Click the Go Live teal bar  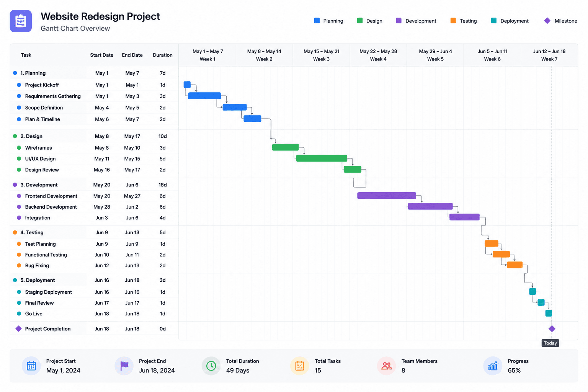(549, 313)
